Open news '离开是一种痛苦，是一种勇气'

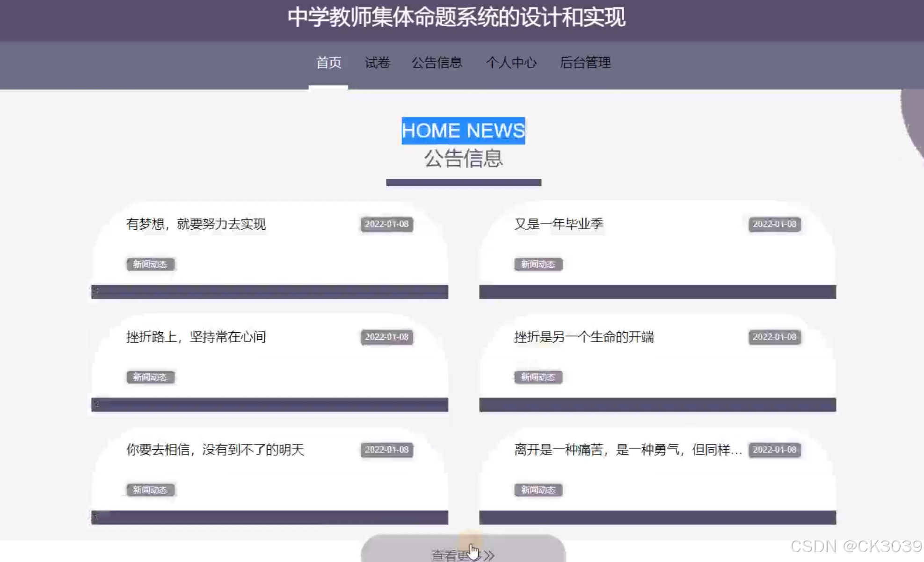click(627, 450)
